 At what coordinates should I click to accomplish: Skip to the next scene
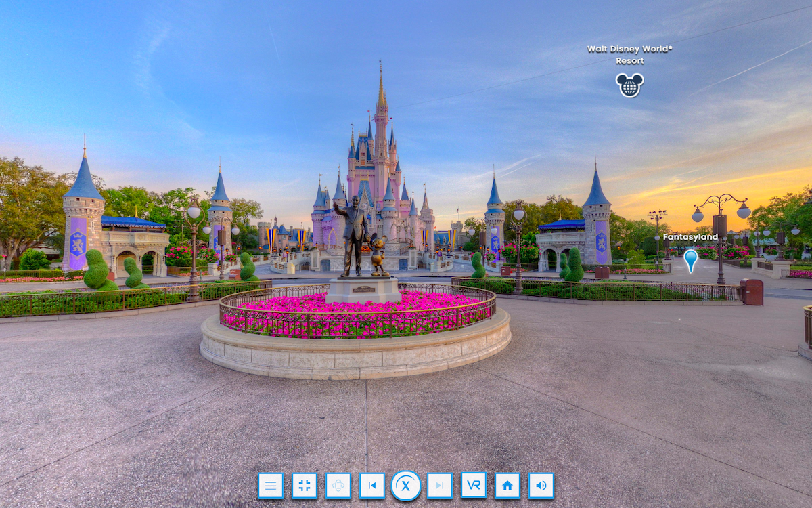coord(440,486)
